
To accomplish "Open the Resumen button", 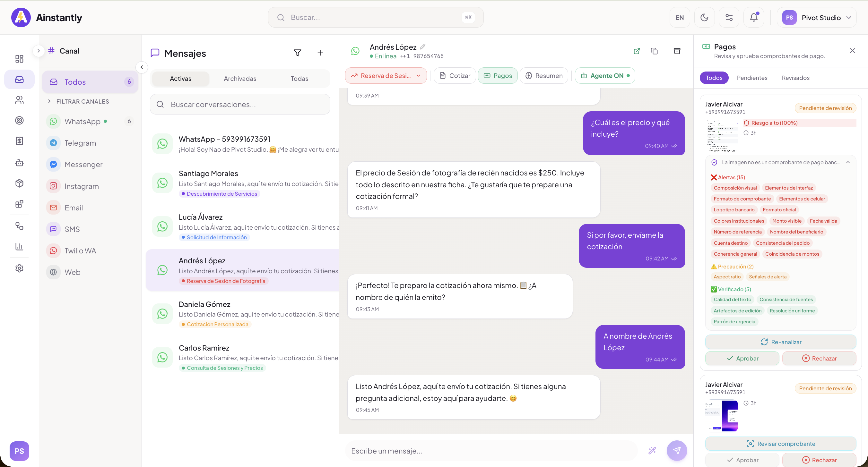I will [544, 75].
